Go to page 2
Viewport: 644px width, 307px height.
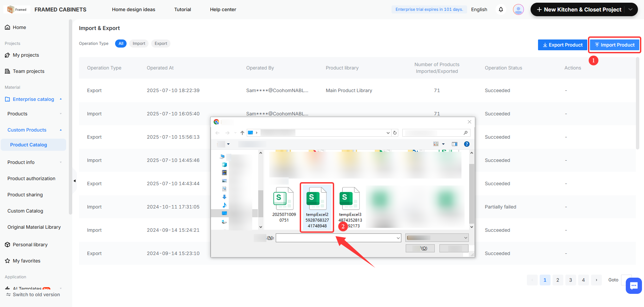[x=558, y=280]
